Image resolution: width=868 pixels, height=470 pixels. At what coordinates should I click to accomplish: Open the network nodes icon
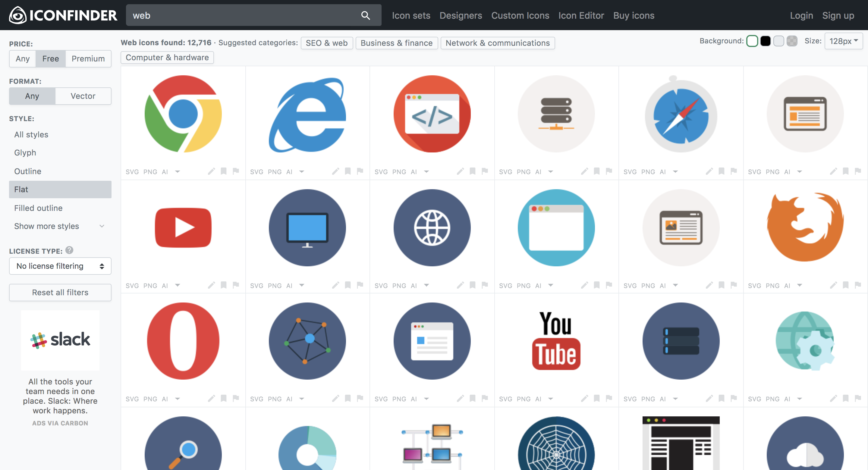307,341
